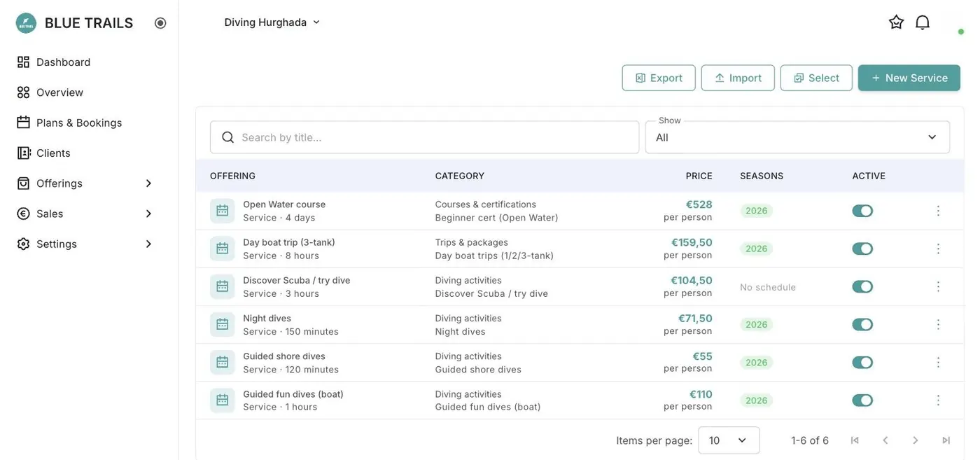Click 2026 season tag for Open Water course
This screenshot has height=460, width=980.
757,211
